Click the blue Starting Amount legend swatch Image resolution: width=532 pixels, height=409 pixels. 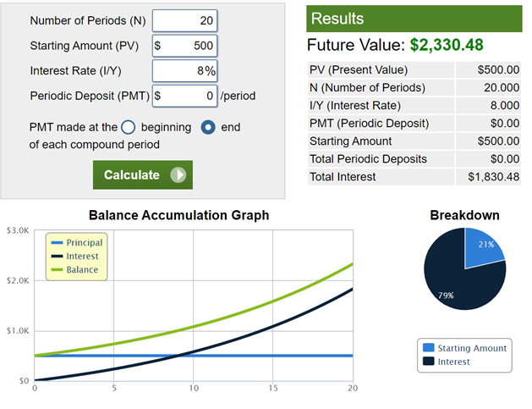428,348
